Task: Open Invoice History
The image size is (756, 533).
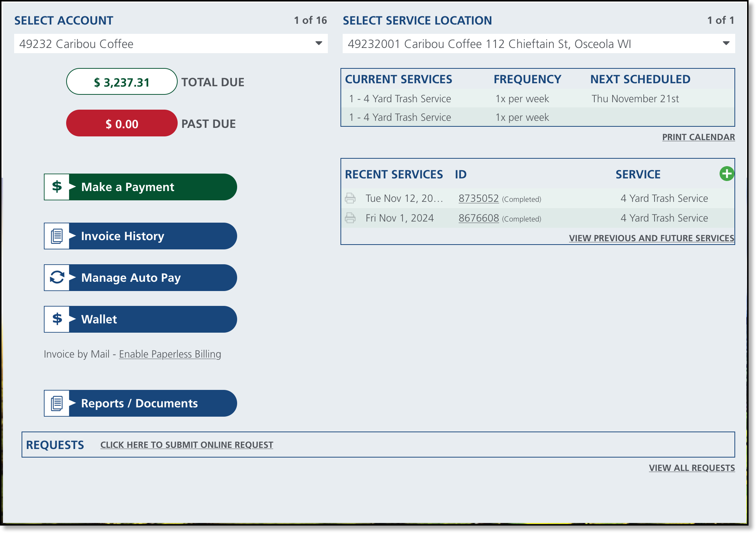Action: click(x=152, y=236)
